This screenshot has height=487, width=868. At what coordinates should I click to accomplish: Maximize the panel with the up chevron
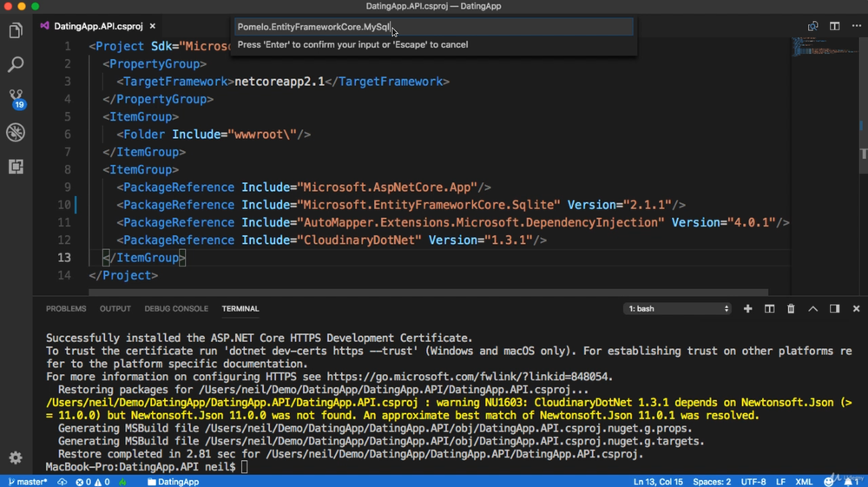[812, 309]
